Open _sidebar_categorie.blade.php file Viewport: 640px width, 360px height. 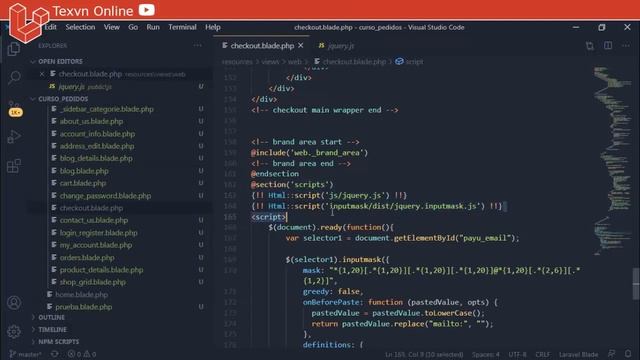[x=106, y=109]
